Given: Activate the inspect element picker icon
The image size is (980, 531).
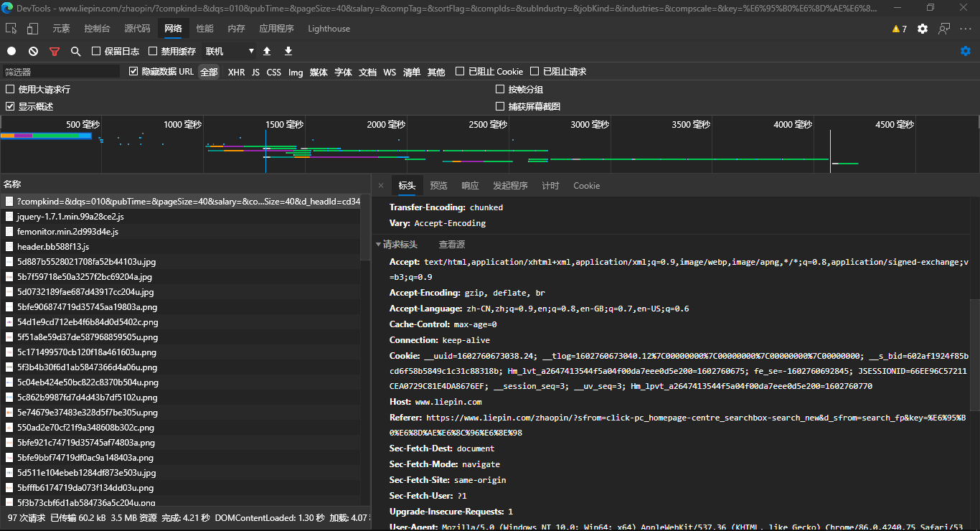Looking at the screenshot, I should [x=11, y=29].
